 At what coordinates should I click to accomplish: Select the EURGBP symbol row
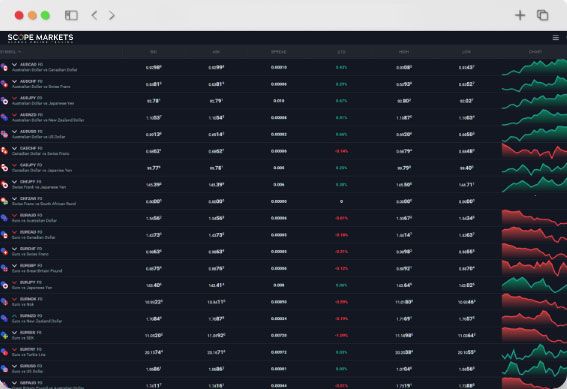[284, 268]
